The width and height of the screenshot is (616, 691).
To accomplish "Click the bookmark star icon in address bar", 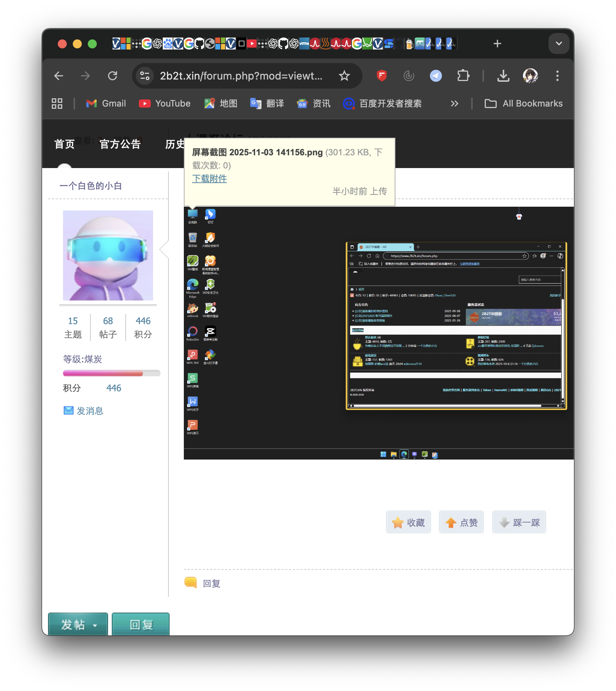I will click(x=344, y=76).
